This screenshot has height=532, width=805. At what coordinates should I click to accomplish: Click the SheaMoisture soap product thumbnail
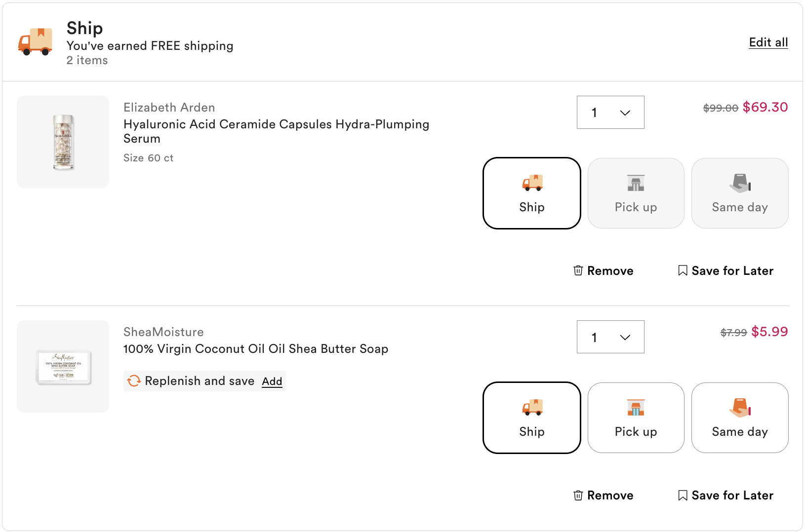point(63,366)
